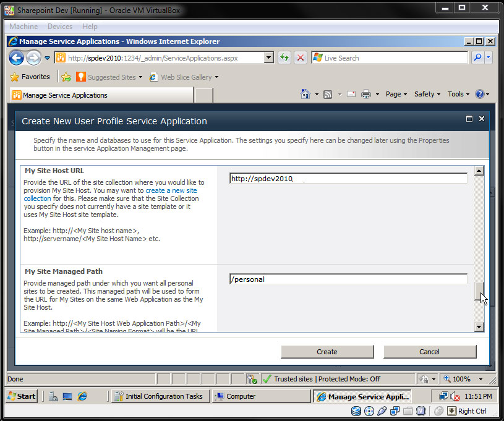Image resolution: width=504 pixels, height=421 pixels.
Task: Close the Create New User Profile dialog
Action: 482,119
